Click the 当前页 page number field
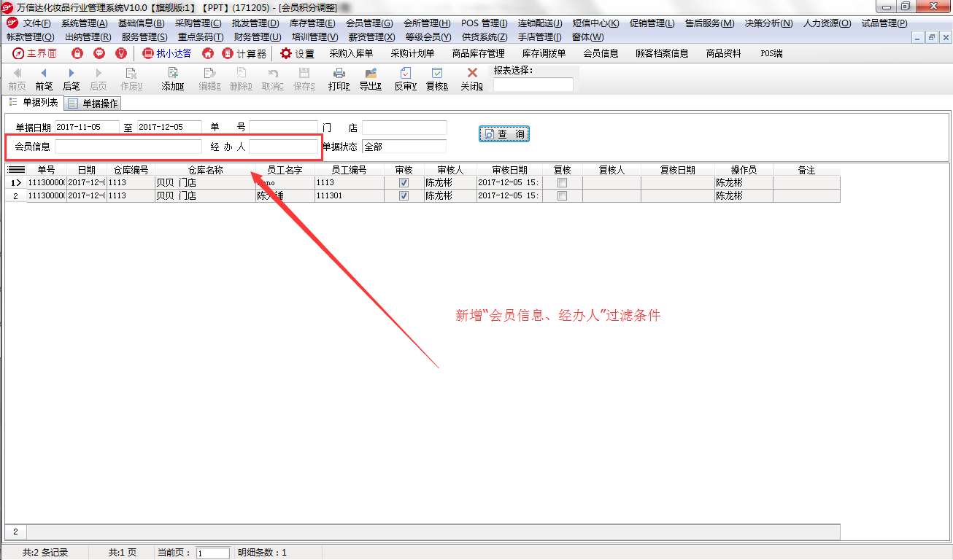The image size is (953, 560). (x=213, y=553)
